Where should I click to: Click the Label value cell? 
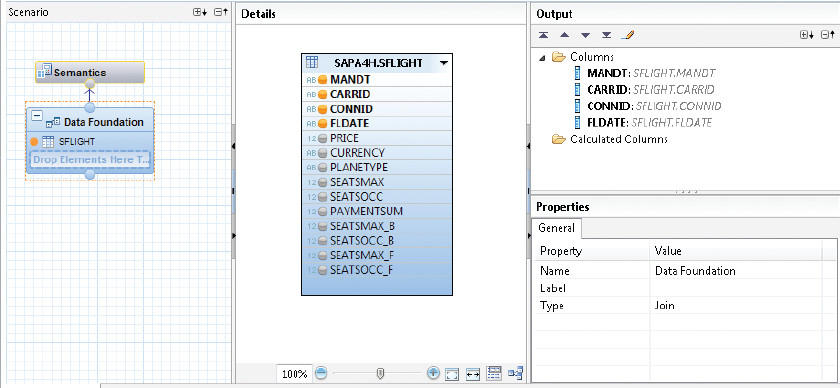(735, 288)
